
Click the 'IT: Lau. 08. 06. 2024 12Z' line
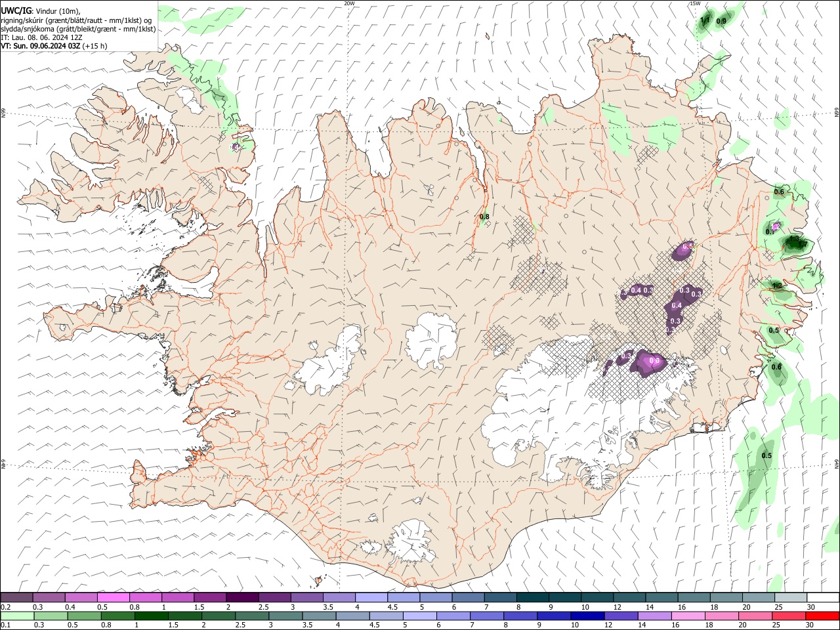41,37
